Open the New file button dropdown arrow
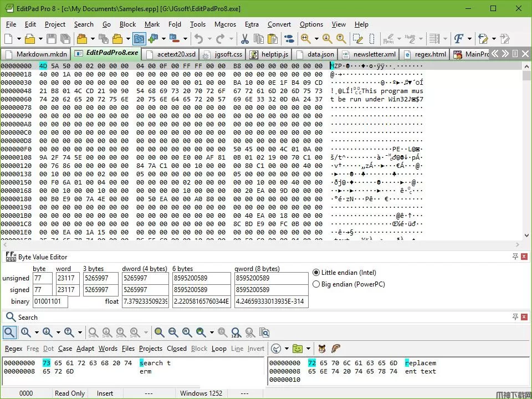The width and height of the screenshot is (532, 399). tap(19, 39)
